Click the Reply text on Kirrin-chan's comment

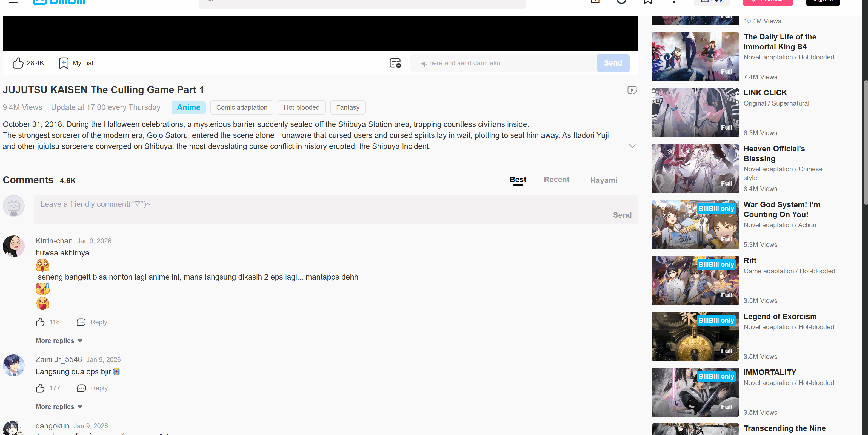click(99, 322)
